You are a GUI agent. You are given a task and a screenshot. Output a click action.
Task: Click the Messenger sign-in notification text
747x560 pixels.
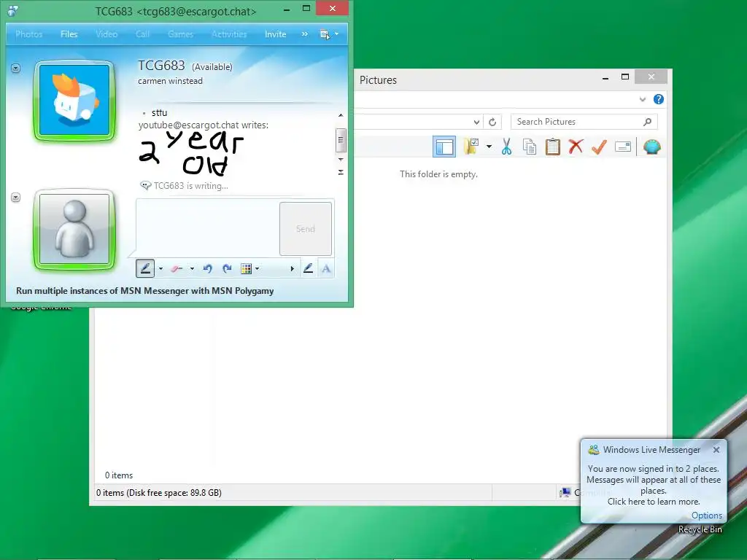click(x=653, y=485)
